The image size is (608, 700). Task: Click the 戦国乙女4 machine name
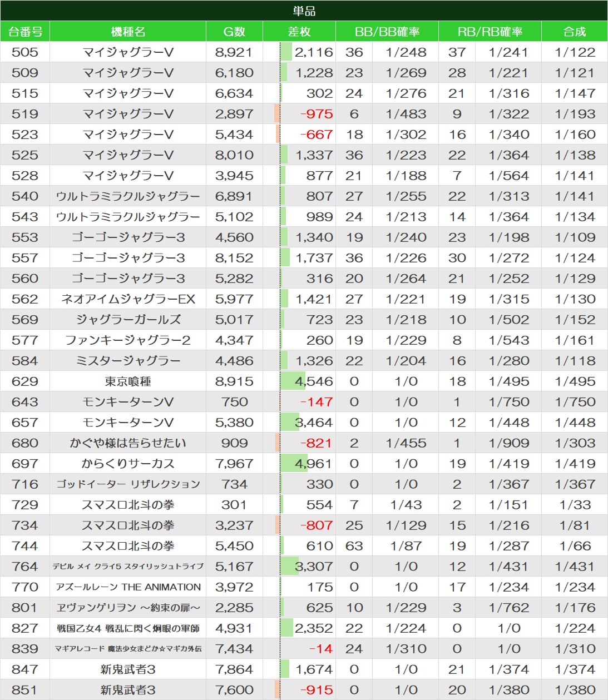(128, 628)
